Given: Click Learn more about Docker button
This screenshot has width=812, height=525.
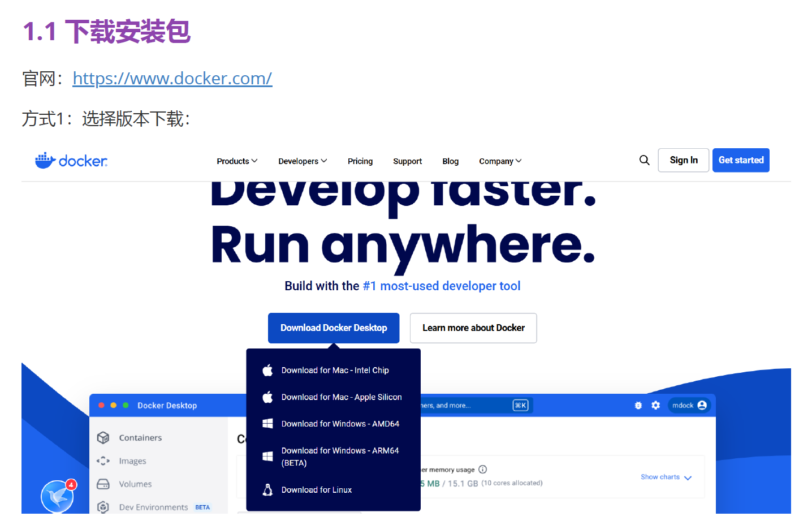Looking at the screenshot, I should click(473, 328).
